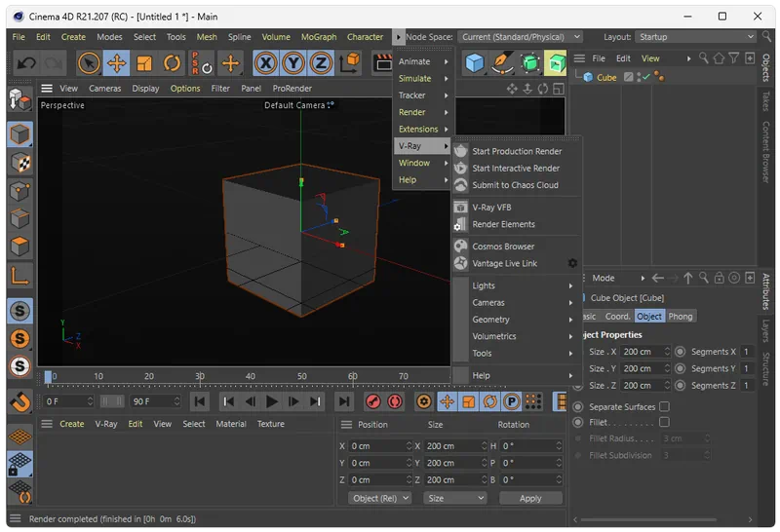Screen dimensions: 780x532
Task: Open V-Ray VFB from menu
Action: (x=491, y=208)
